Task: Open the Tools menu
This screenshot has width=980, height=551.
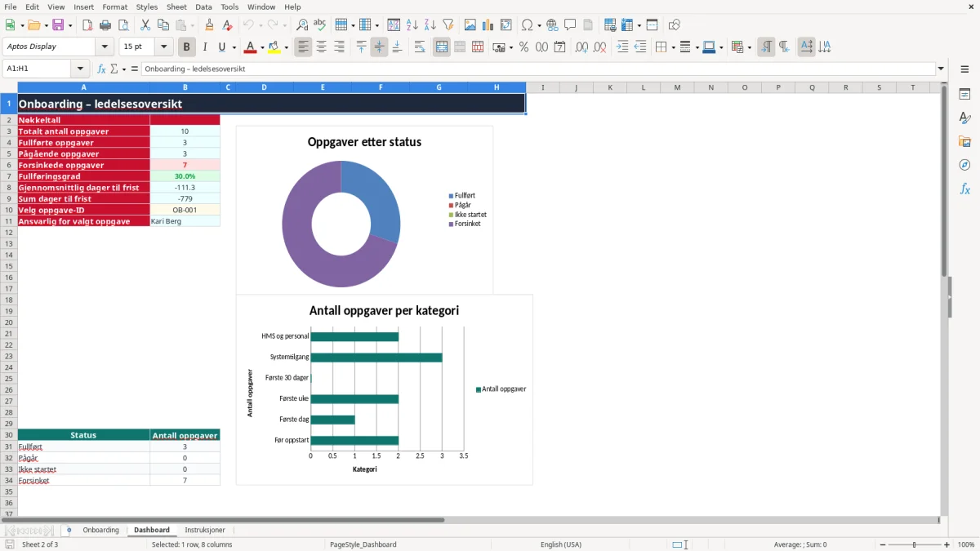Action: point(229,7)
